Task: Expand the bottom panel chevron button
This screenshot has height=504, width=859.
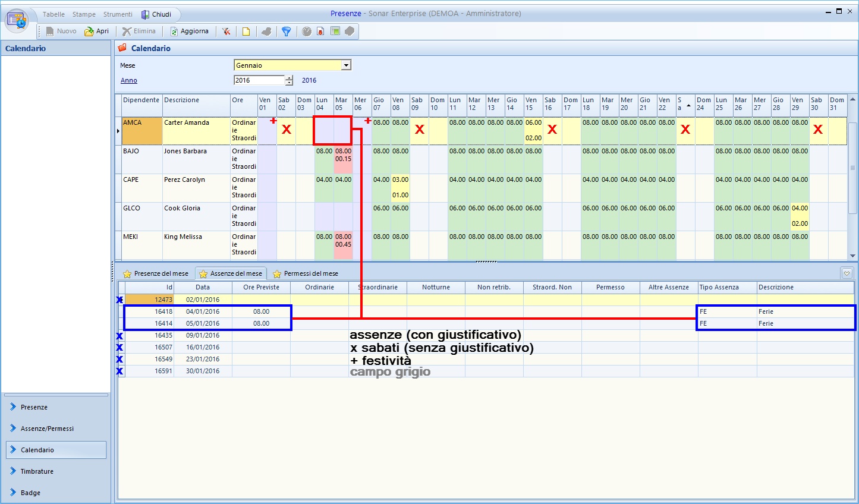Action: [847, 273]
